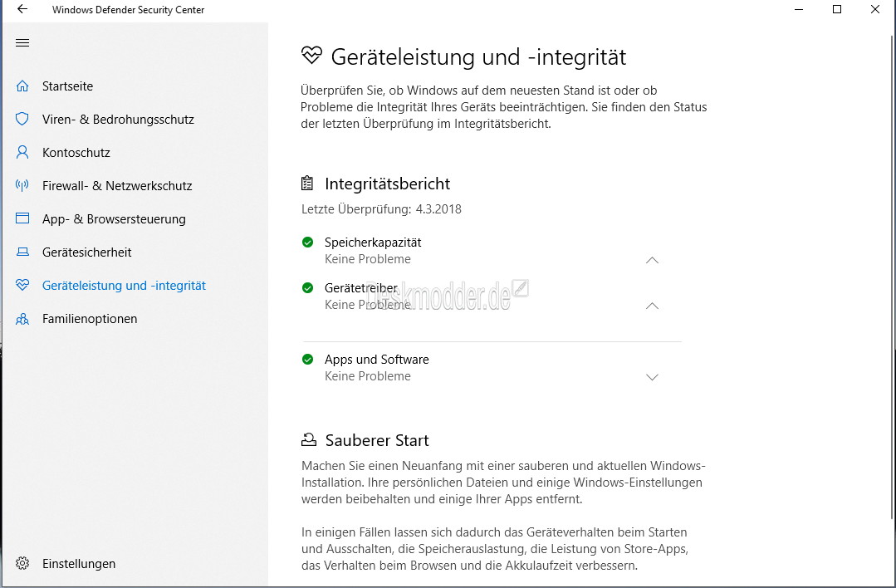The height and width of the screenshot is (588, 896).
Task: Click the Integritätsbericht heading
Action: (388, 184)
